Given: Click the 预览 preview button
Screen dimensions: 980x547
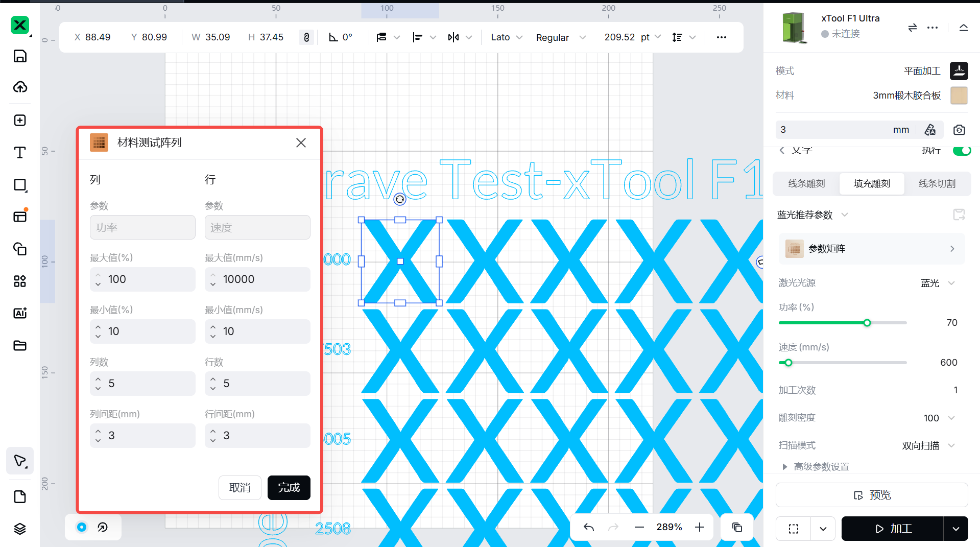Looking at the screenshot, I should pyautogui.click(x=872, y=495).
